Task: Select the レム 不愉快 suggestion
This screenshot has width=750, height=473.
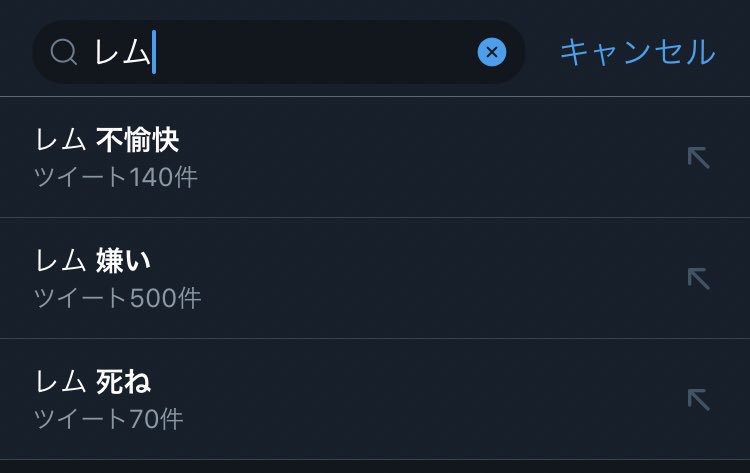Action: (107, 141)
